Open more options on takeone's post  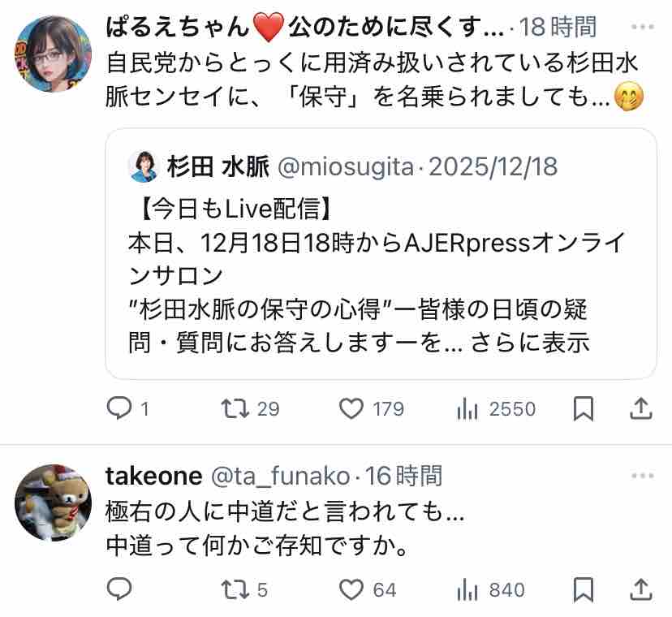pyautogui.click(x=641, y=475)
